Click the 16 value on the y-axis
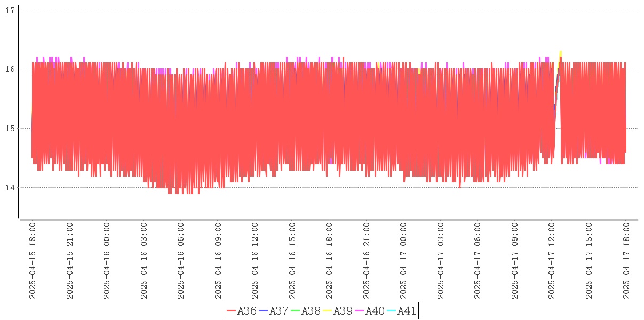 coord(9,69)
